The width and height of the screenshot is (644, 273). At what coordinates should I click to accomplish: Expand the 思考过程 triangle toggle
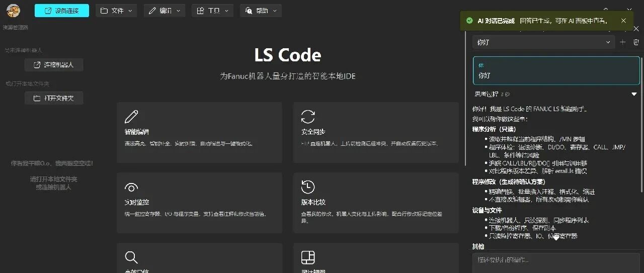[x=634, y=94]
